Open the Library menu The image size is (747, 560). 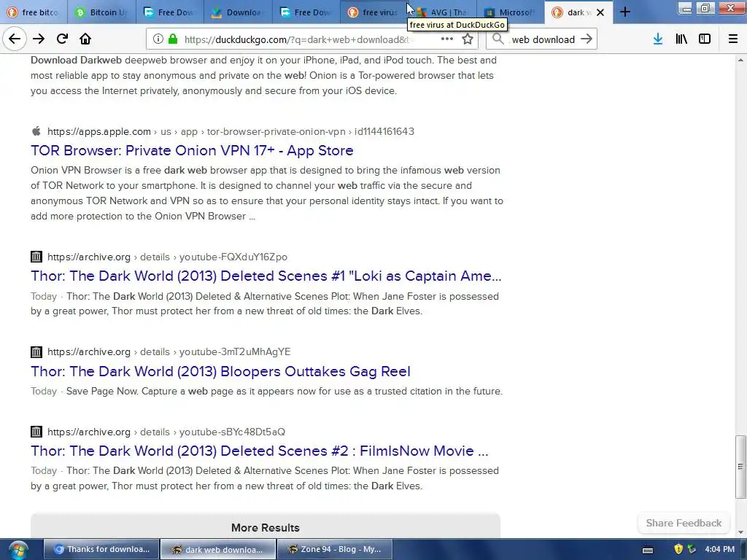(x=681, y=39)
